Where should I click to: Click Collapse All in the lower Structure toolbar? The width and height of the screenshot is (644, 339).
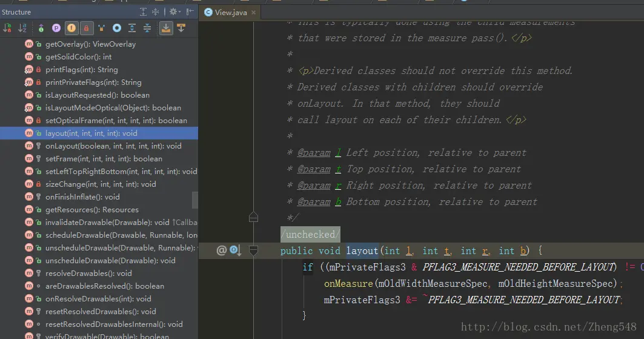(147, 28)
